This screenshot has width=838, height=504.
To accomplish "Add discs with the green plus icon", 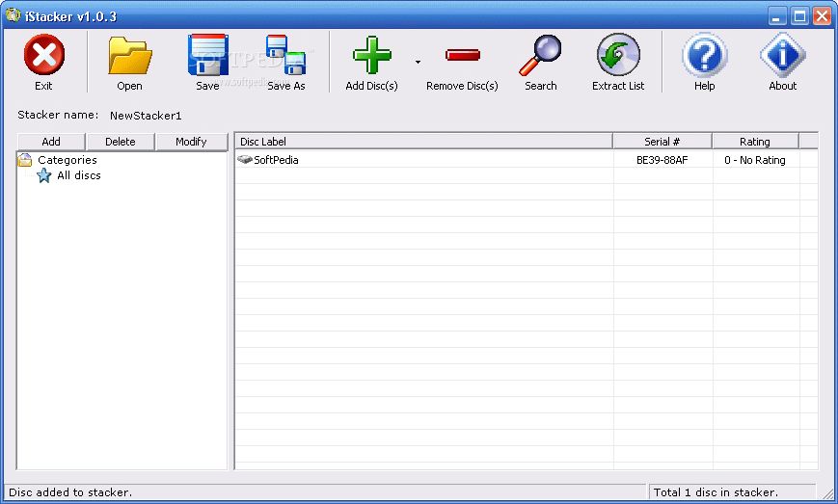I will pyautogui.click(x=372, y=55).
